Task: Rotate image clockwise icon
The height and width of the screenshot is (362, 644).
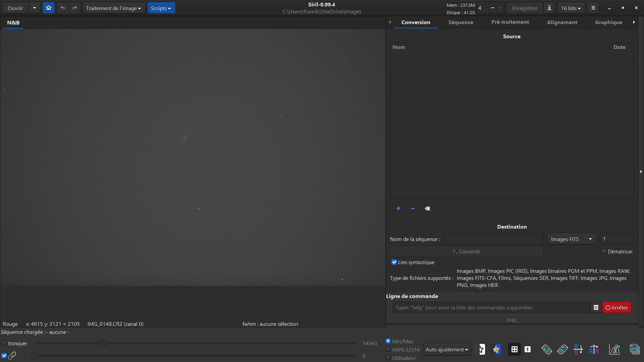Action: 562,349
